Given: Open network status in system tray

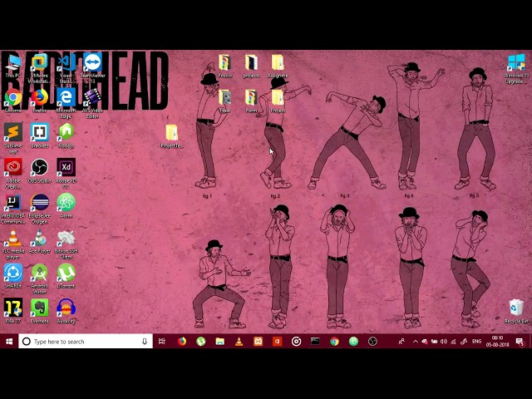Looking at the screenshot, I should click(453, 342).
